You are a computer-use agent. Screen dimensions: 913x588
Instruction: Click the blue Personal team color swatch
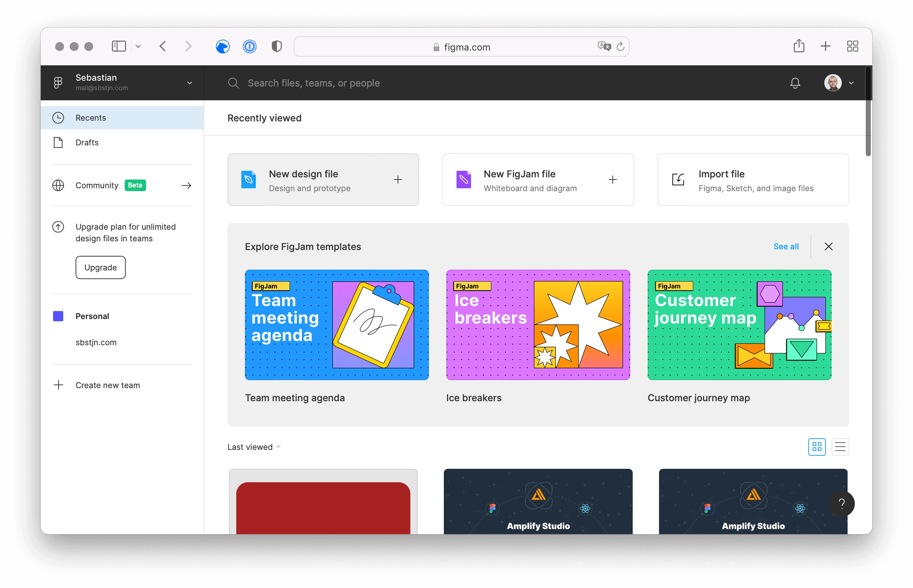pos(58,316)
